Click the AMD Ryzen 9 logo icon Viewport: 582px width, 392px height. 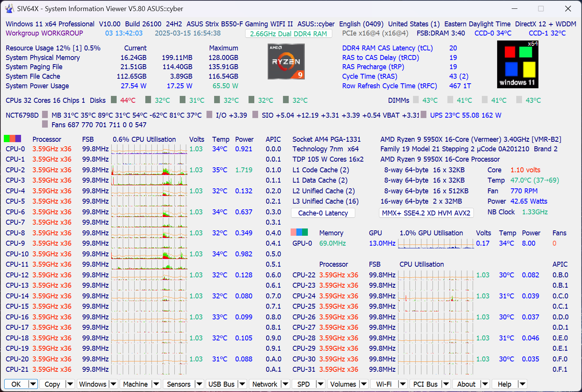286,62
